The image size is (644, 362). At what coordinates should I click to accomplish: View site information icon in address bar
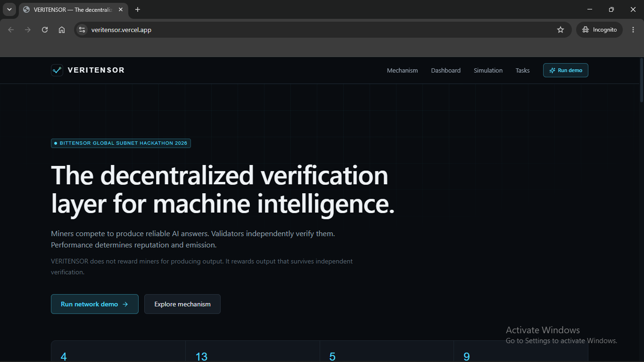click(82, 30)
